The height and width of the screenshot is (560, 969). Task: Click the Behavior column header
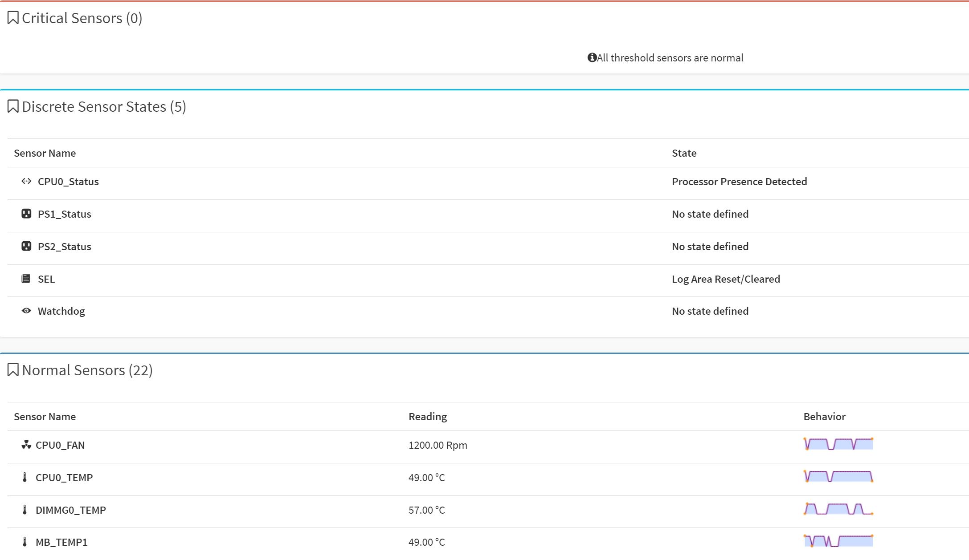tap(824, 417)
